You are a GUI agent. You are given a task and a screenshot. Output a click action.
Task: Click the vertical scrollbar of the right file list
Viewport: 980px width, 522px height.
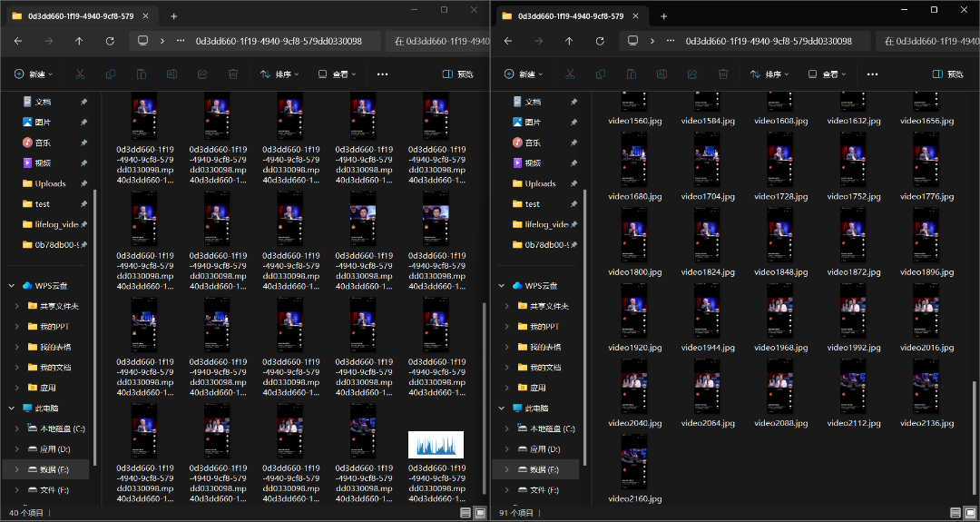coord(975,427)
